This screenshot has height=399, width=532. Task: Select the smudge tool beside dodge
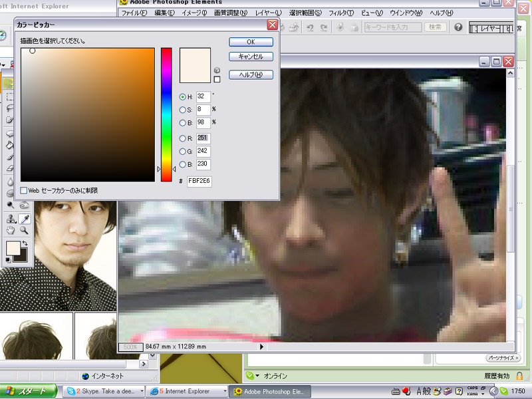24,205
